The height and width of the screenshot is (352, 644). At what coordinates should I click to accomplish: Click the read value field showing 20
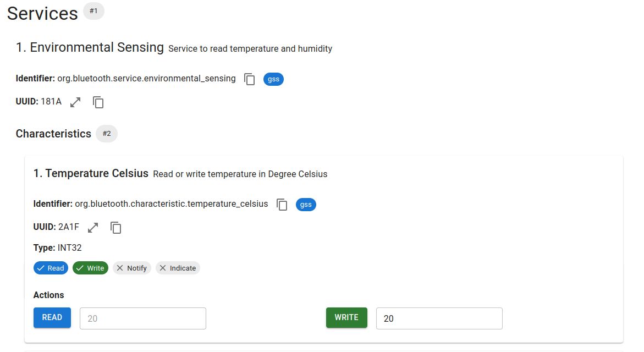pos(142,318)
